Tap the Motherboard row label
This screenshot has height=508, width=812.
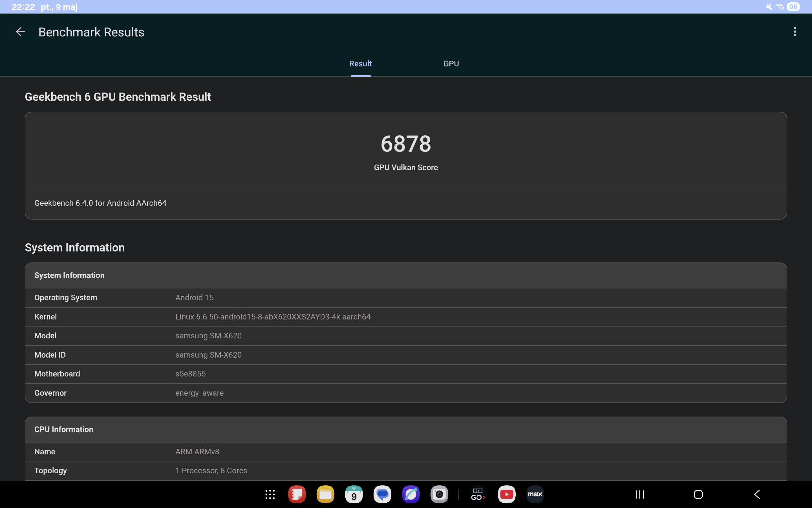[57, 374]
